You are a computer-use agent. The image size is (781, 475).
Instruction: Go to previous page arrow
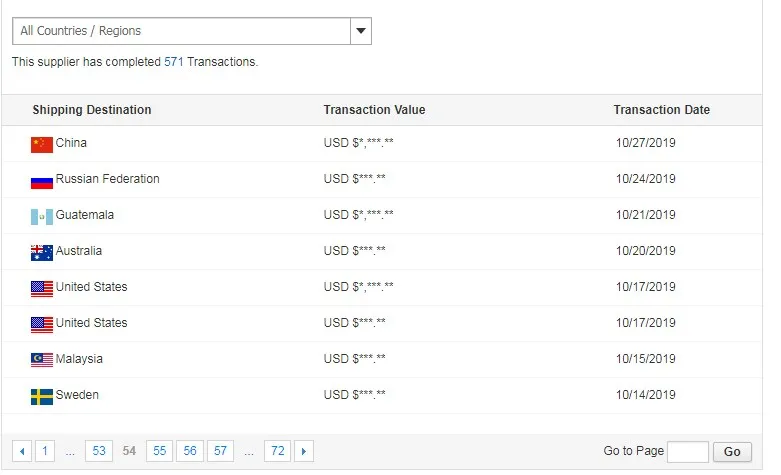[x=22, y=451]
